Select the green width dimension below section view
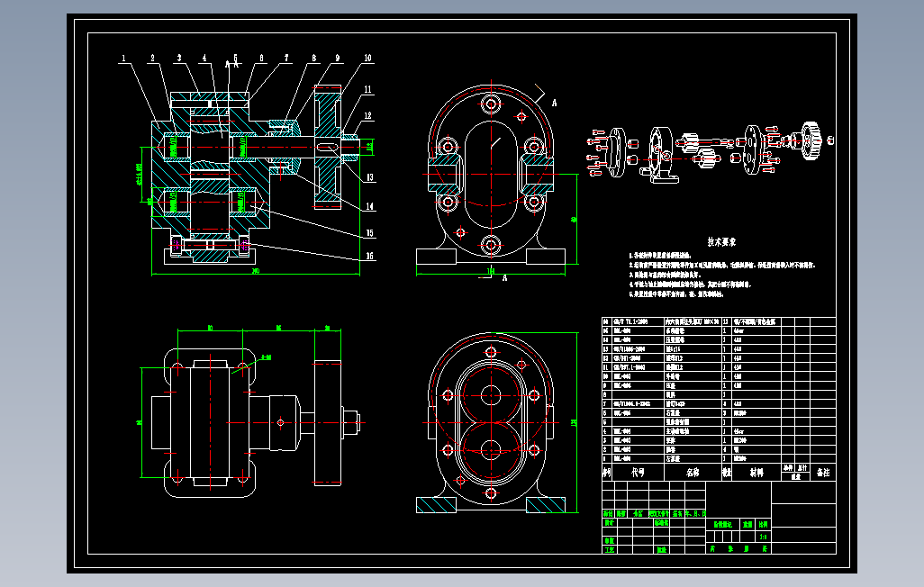924x587 pixels. [x=256, y=271]
